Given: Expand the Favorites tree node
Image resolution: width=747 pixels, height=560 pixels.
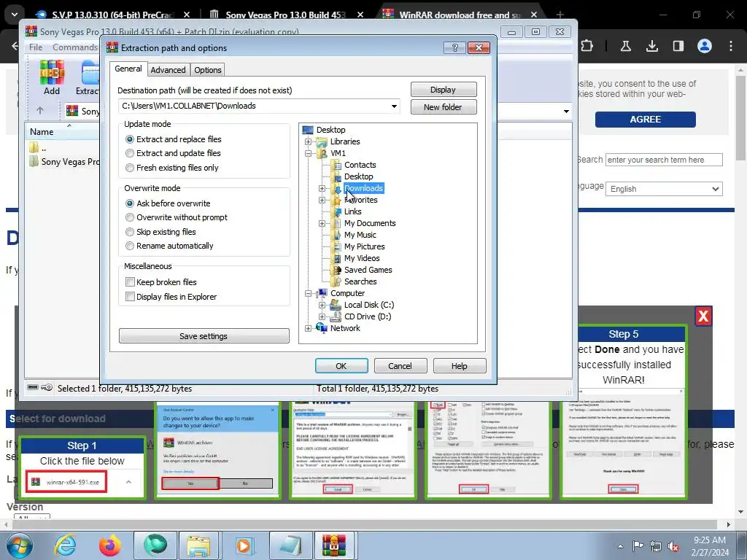Looking at the screenshot, I should click(x=322, y=200).
